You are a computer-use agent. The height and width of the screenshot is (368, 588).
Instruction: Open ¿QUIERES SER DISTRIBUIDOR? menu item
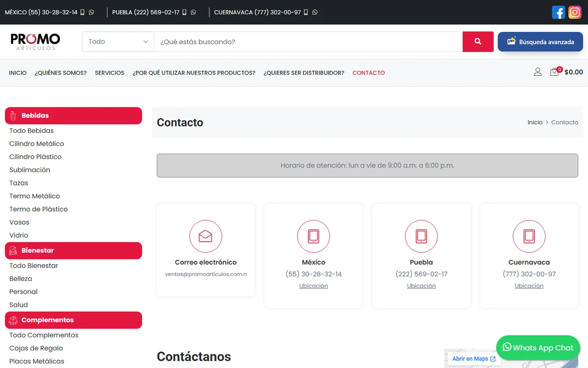304,73
